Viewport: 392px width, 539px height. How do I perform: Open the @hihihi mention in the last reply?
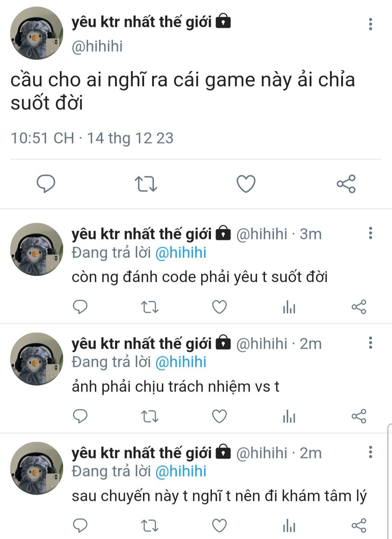(x=181, y=471)
